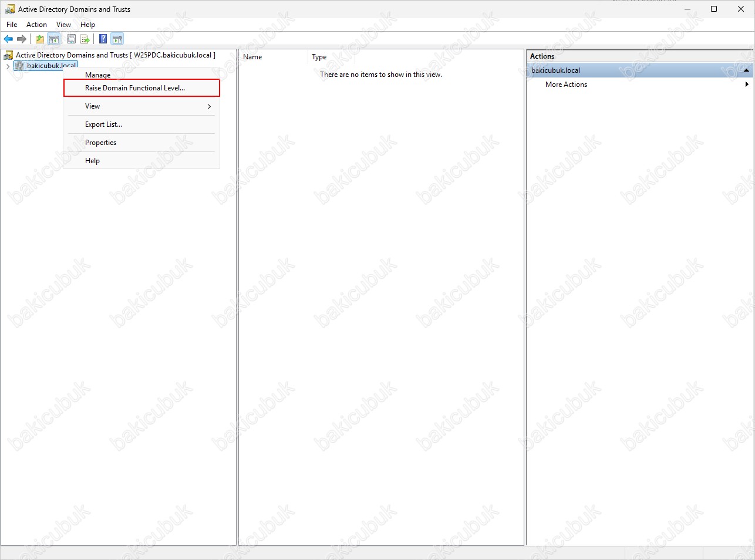The height and width of the screenshot is (560, 755).
Task: Click the bakicubuk.local domain icon in tree
Action: click(x=20, y=66)
